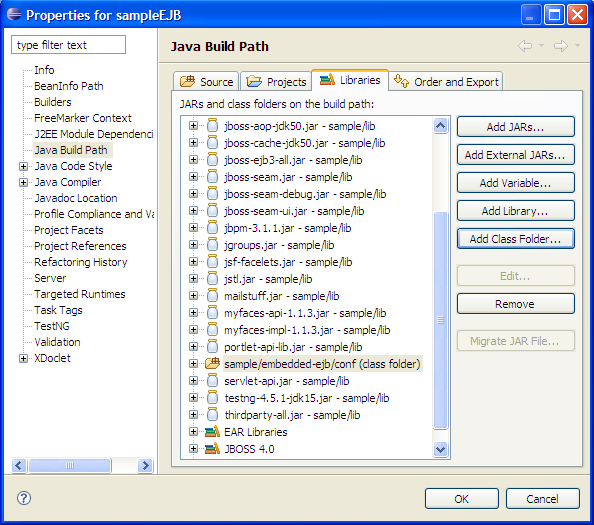Screen dimensions: 594x525
Task: Expand the jbpm-3.1.1.jar entry
Action: tap(193, 228)
